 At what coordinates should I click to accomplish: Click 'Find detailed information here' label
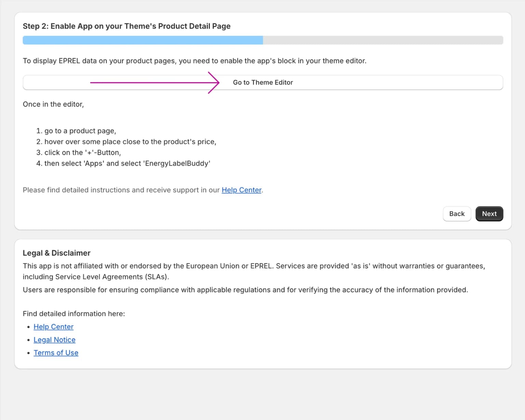[x=74, y=314]
